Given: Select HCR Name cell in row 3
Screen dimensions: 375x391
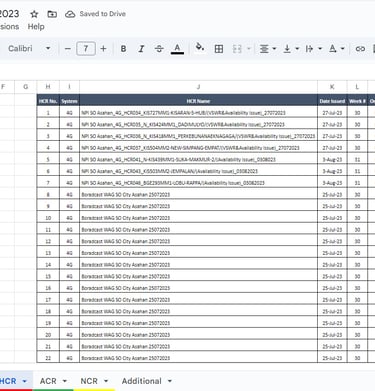Looking at the screenshot, I should (198, 136).
